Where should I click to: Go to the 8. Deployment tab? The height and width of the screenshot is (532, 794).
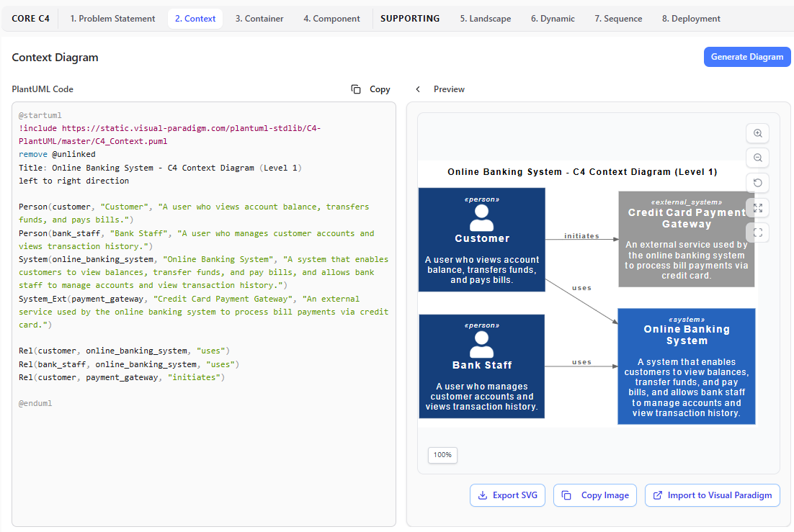pos(691,19)
